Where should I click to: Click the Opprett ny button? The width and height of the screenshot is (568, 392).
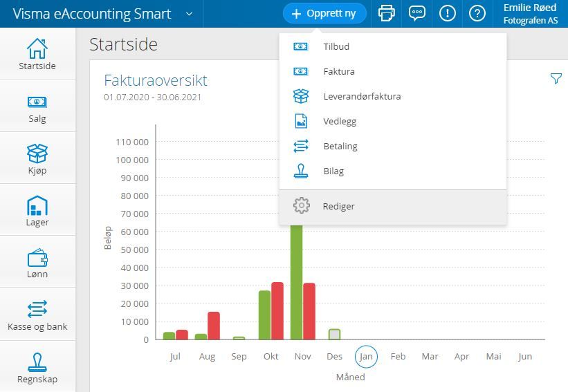324,13
